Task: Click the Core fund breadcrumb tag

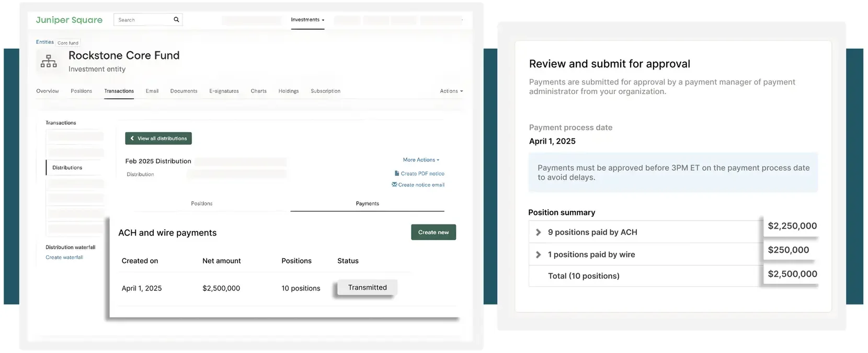Action: (68, 43)
